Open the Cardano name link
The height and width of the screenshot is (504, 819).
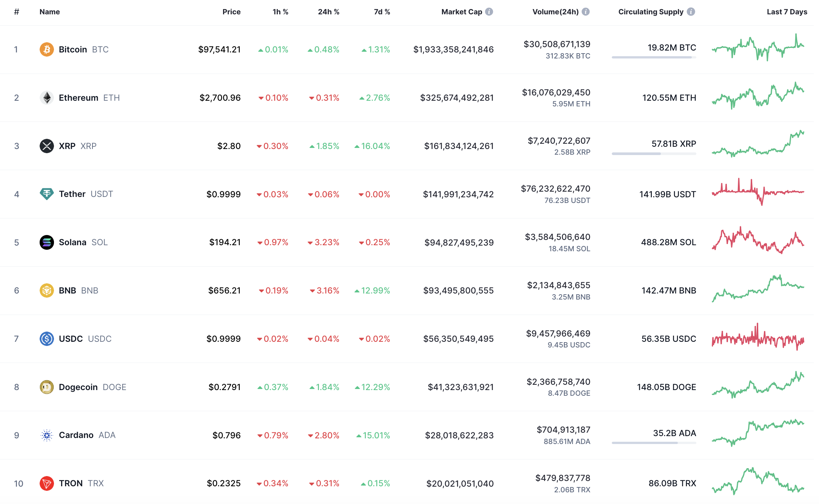point(76,435)
